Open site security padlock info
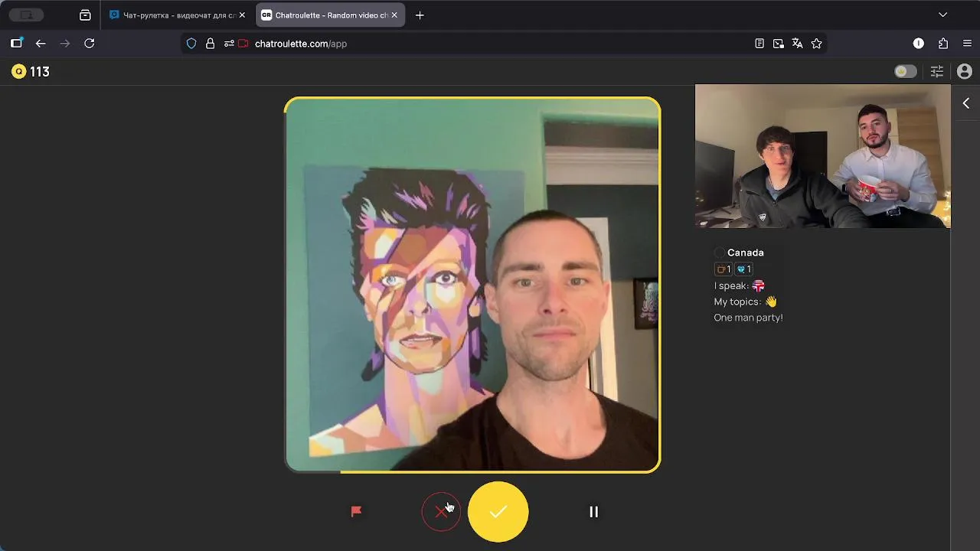The width and height of the screenshot is (980, 551). point(210,44)
